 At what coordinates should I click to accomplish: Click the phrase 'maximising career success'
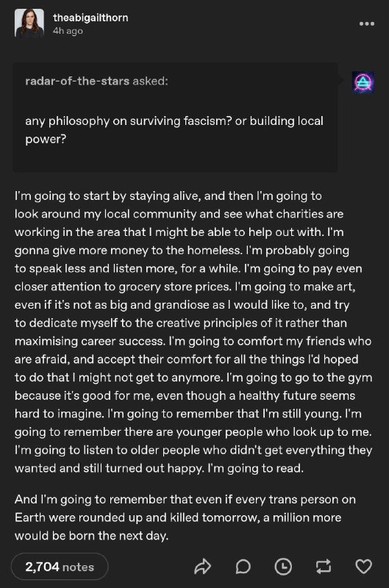tap(90, 341)
